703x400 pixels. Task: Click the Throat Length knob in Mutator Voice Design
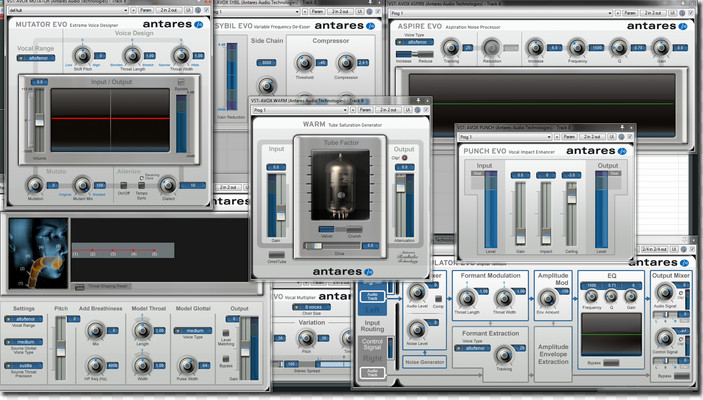(132, 56)
